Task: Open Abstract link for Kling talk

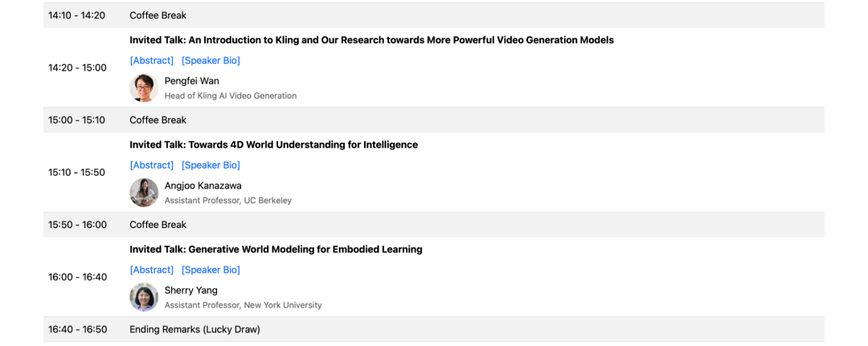Action: coord(152,61)
